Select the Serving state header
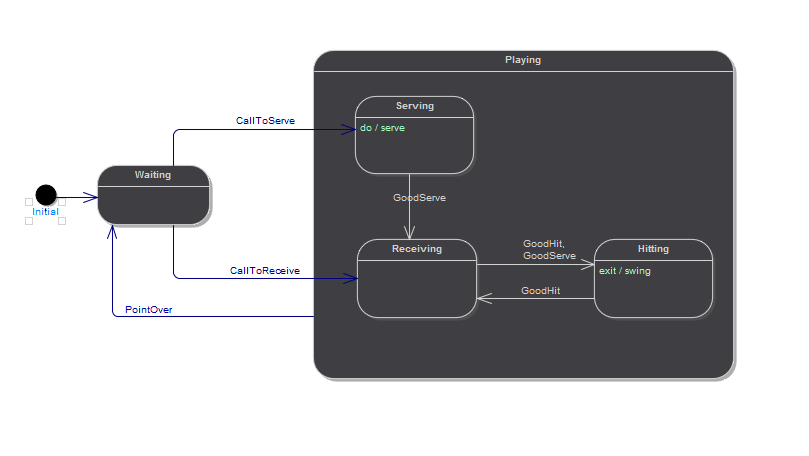Image resolution: width=809 pixels, height=456 pixels. point(414,106)
